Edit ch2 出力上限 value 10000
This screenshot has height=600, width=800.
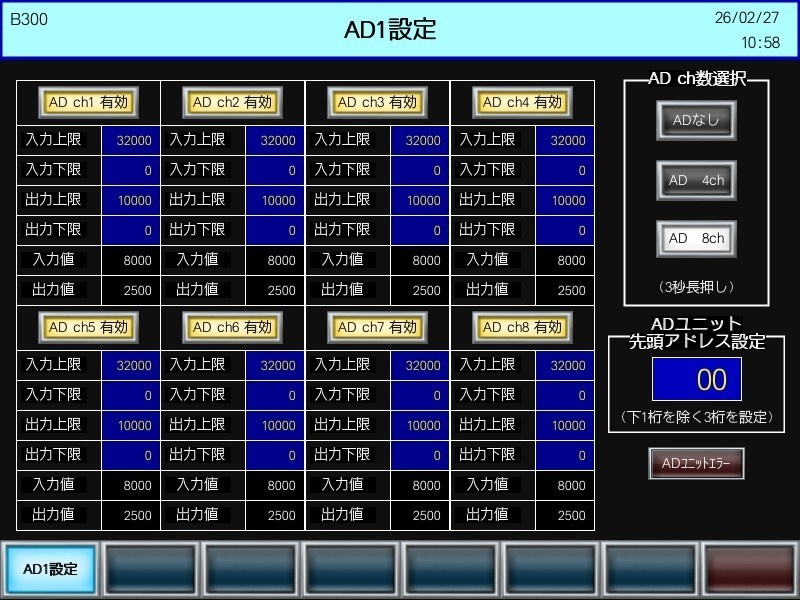pyautogui.click(x=275, y=201)
